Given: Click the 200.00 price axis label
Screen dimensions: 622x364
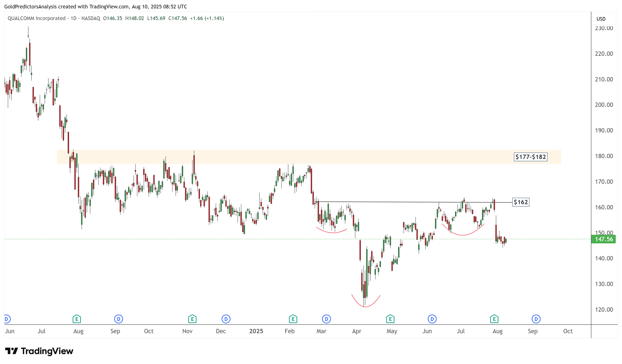Looking at the screenshot, I should pyautogui.click(x=604, y=105).
